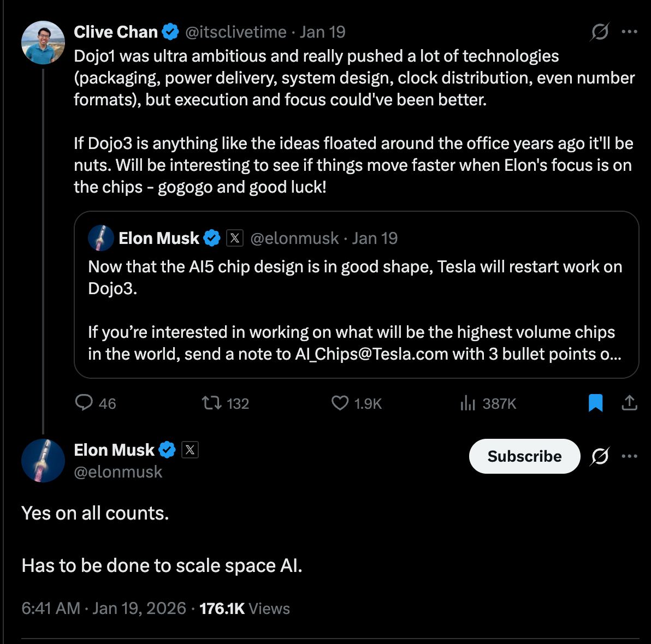Open the quoted Elon Musk tweet about Dojo3

point(356,310)
